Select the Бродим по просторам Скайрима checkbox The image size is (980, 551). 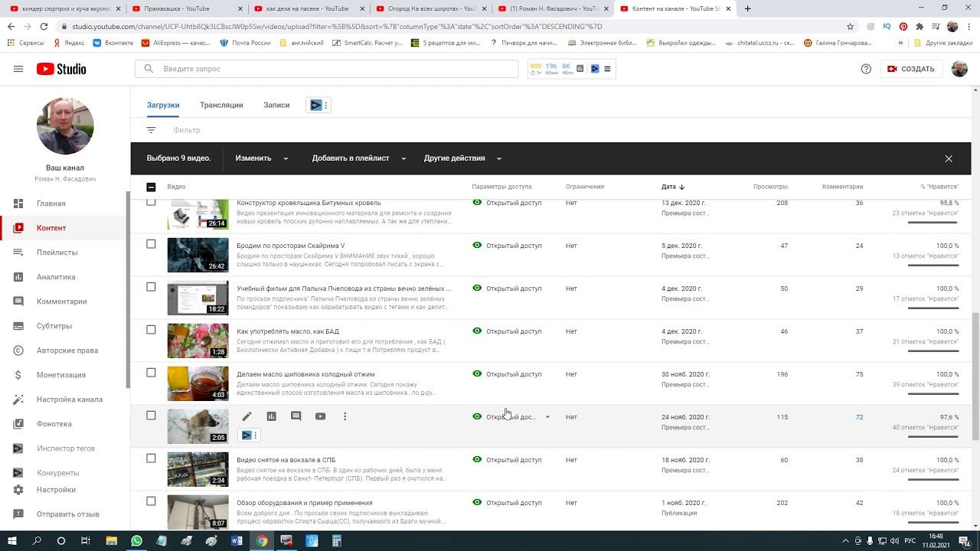pos(151,244)
